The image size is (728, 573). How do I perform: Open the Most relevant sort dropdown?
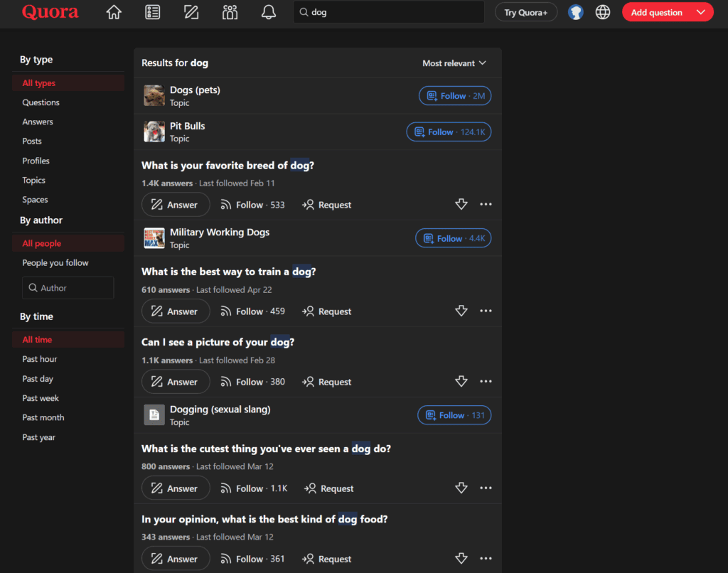454,63
